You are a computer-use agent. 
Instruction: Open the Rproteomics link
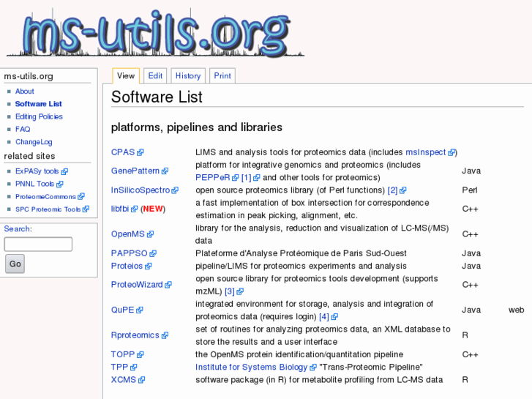tap(135, 335)
